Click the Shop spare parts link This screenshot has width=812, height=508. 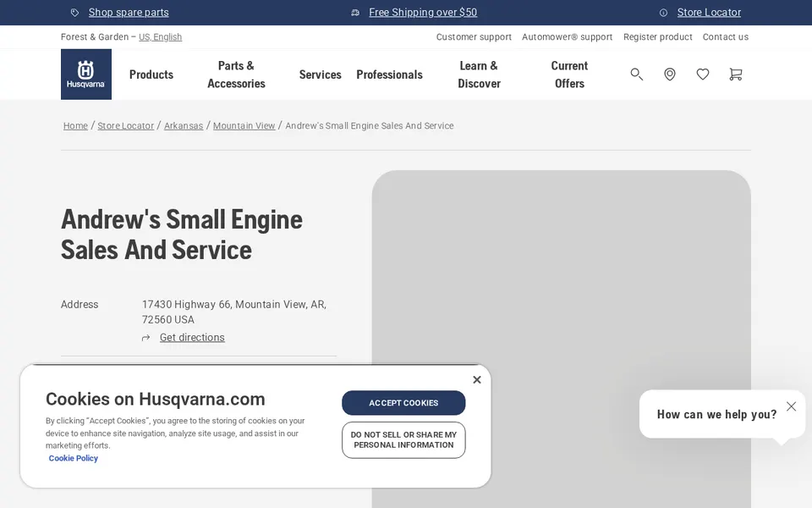point(129,13)
